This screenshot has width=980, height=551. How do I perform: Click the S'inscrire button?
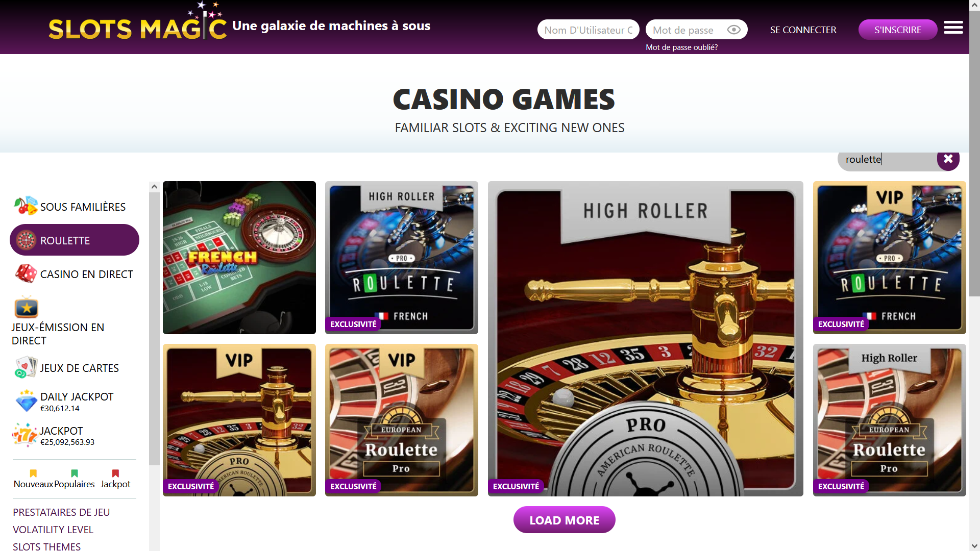[x=898, y=30]
